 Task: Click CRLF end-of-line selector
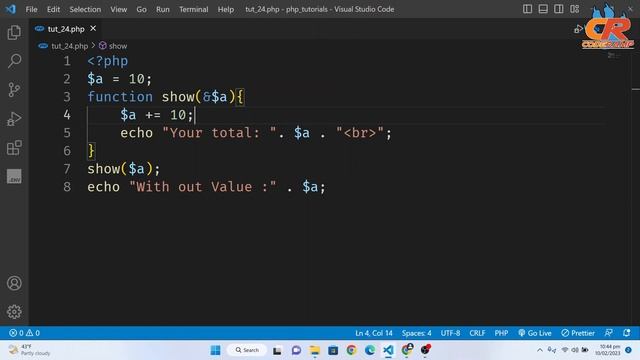coord(477,333)
